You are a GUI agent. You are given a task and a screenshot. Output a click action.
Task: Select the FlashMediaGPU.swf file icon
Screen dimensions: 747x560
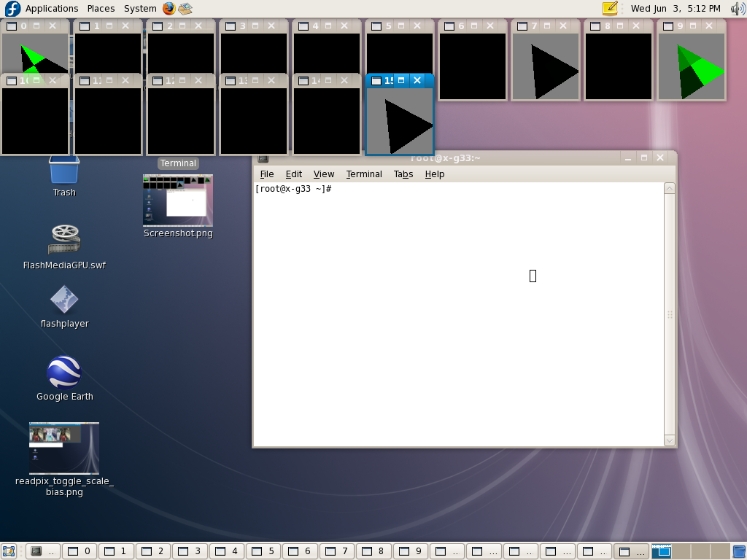(64, 240)
